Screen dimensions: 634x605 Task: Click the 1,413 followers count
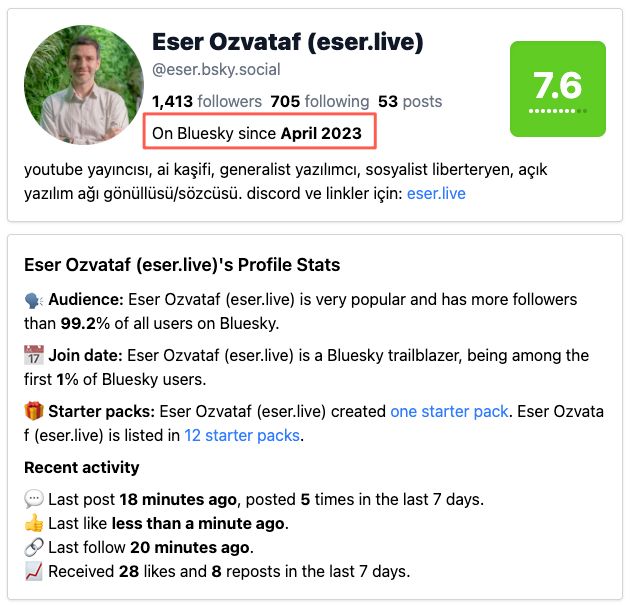[207, 101]
